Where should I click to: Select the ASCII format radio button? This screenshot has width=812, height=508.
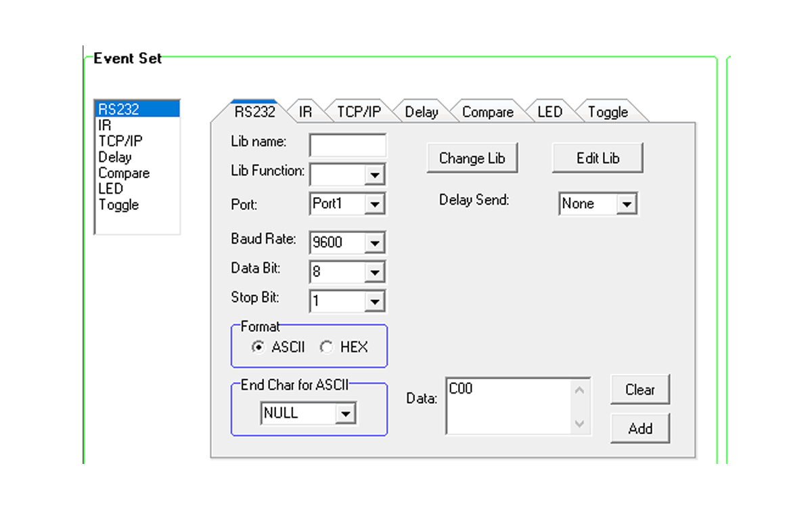[x=258, y=347]
